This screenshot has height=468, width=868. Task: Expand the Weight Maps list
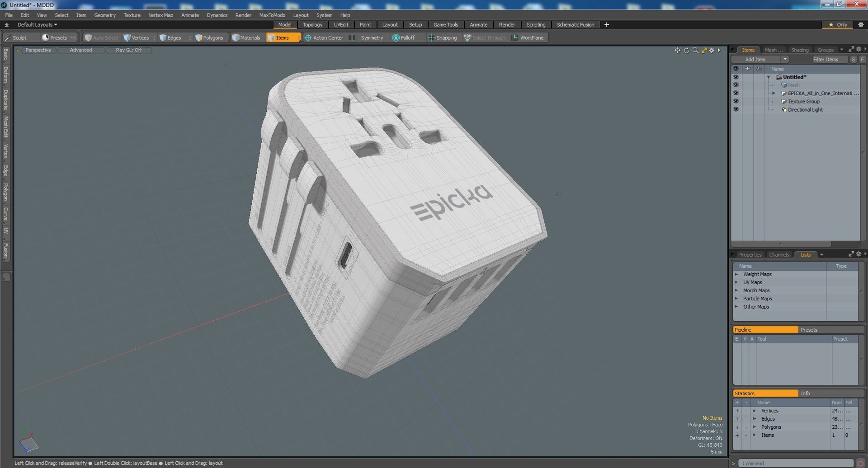tap(736, 274)
